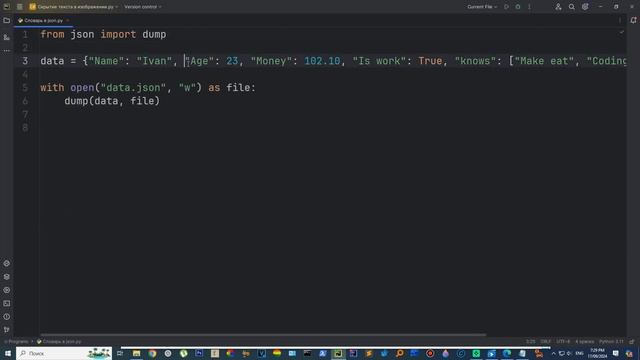Image resolution: width=640 pixels, height=360 pixels.
Task: Show more tool windows via ellipsis icon
Action: click(x=7, y=51)
